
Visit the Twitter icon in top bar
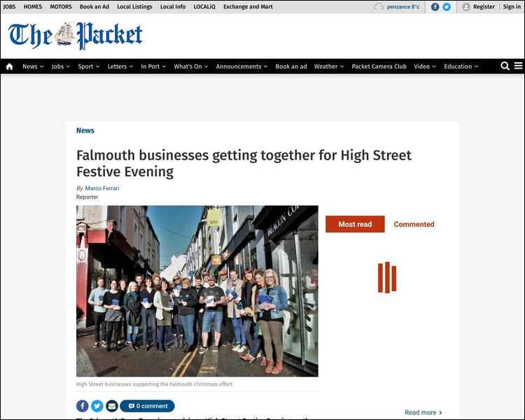[447, 7]
